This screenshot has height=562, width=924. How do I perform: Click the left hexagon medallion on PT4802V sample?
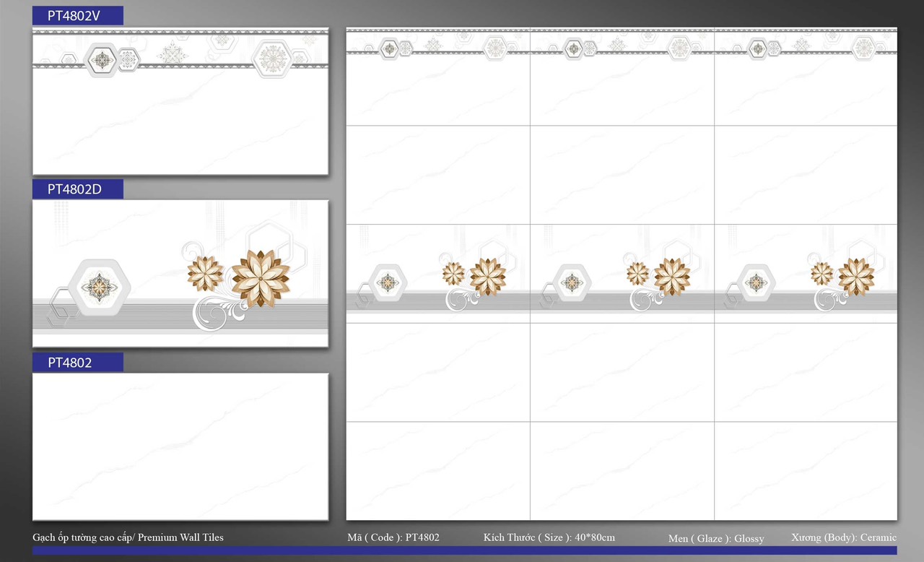(x=101, y=60)
